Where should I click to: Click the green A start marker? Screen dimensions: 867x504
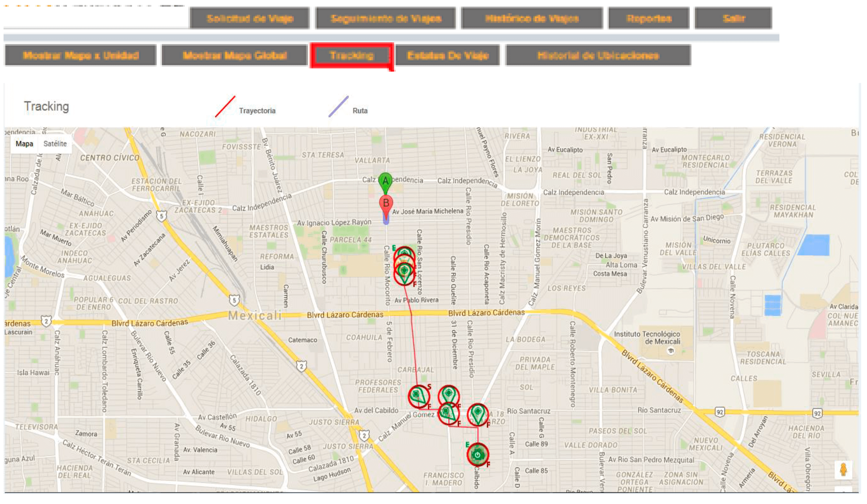[x=385, y=181]
